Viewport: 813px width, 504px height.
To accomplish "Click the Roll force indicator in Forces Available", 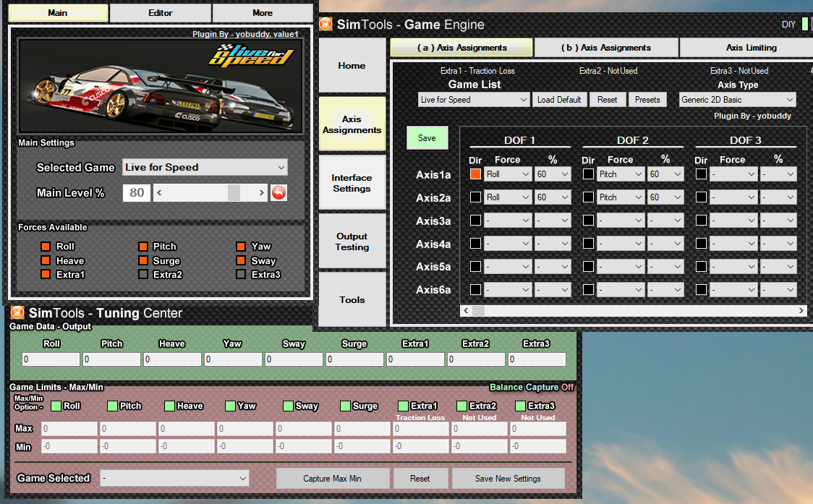I will click(46, 247).
